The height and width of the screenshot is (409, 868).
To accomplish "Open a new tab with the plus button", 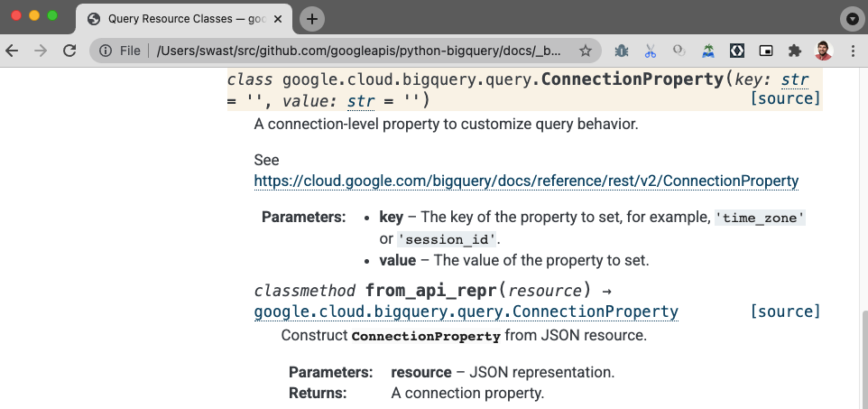I will pos(312,19).
